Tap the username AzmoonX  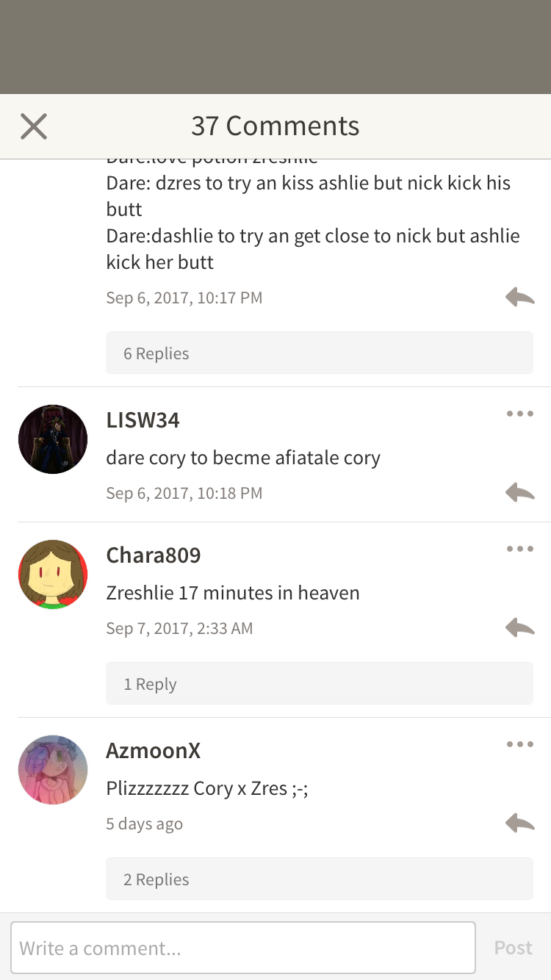(x=153, y=751)
